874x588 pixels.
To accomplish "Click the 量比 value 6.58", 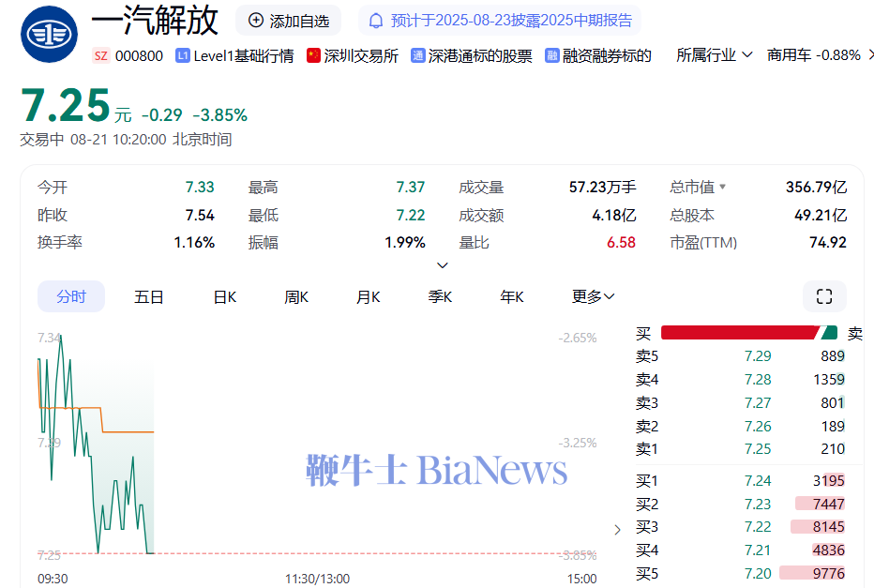I will tap(621, 243).
